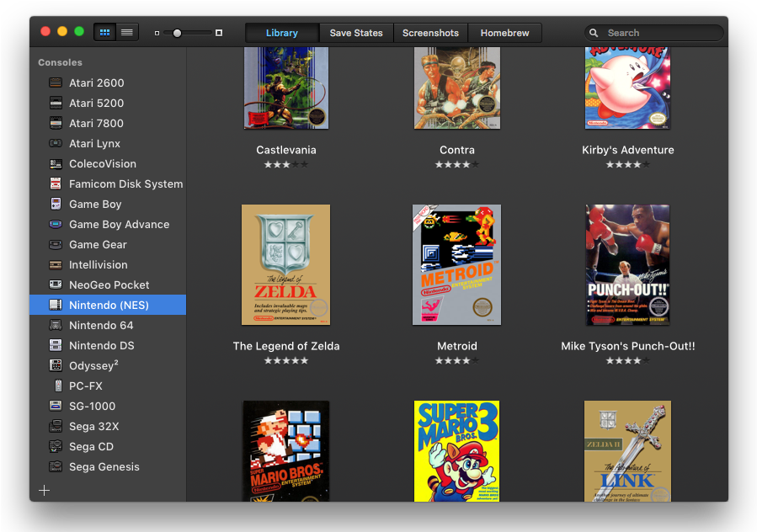Set star rating for Castlevania
Viewport: 757px width, 532px height.
[x=285, y=165]
